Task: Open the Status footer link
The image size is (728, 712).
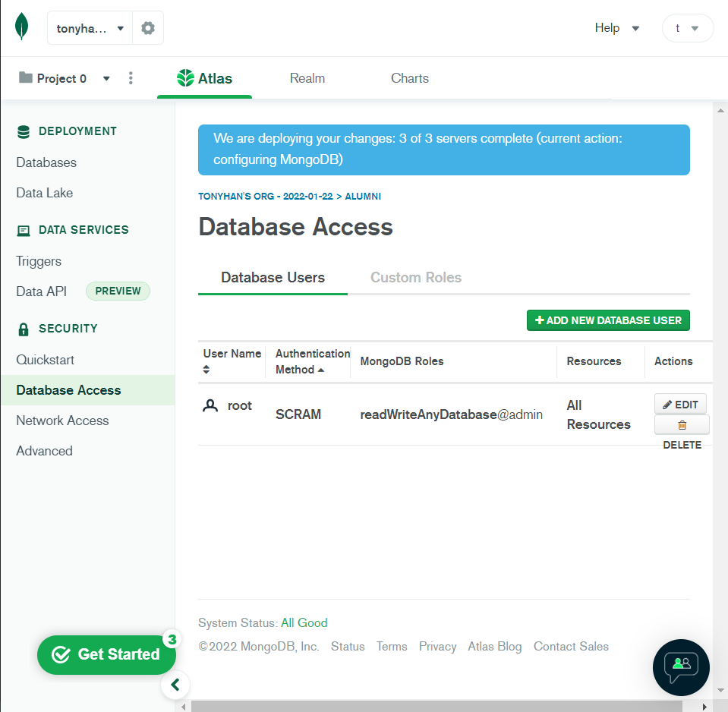Action: [x=348, y=646]
